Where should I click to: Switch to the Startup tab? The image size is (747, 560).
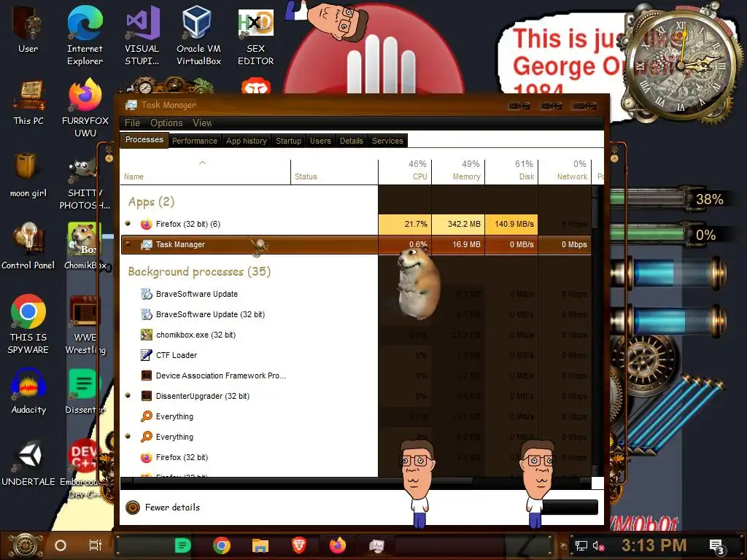(288, 141)
